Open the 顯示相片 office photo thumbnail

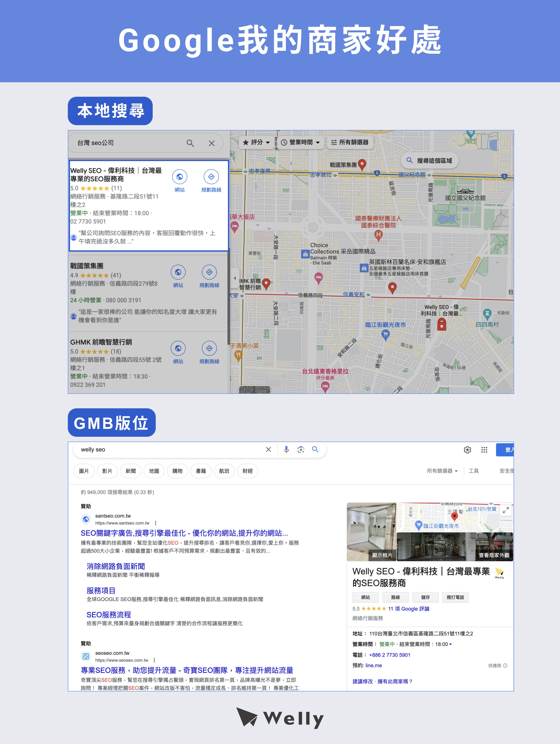point(371,532)
